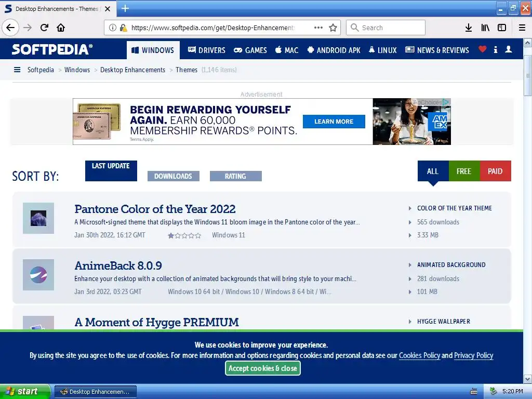The image size is (532, 399).
Task: Open the Firefox hamburger menu
Action: (522, 28)
